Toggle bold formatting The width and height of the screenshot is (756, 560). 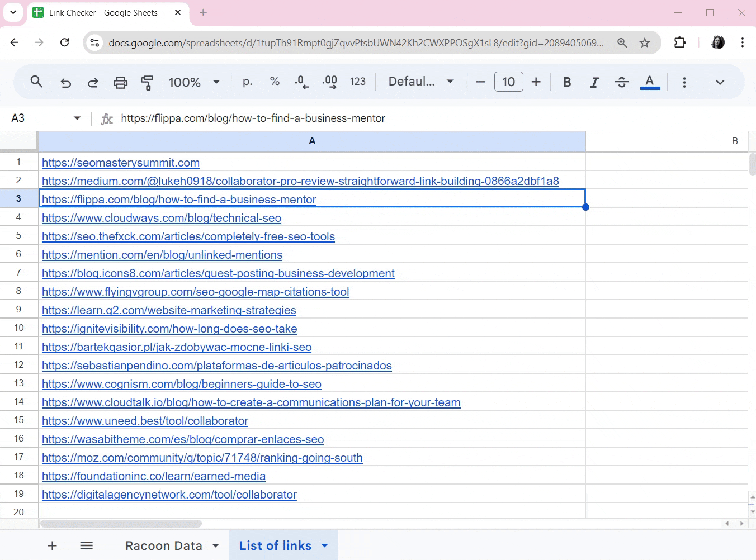pyautogui.click(x=566, y=82)
